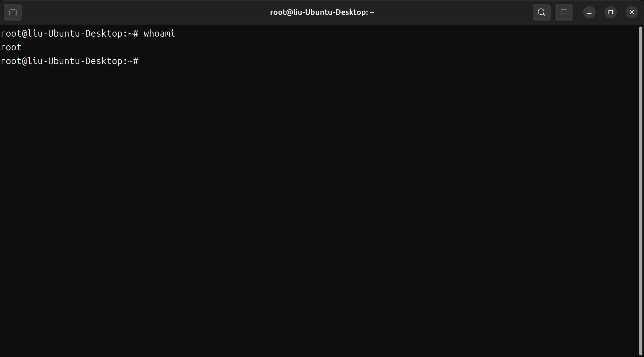
Task: Open the hamburger main menu
Action: pyautogui.click(x=564, y=12)
